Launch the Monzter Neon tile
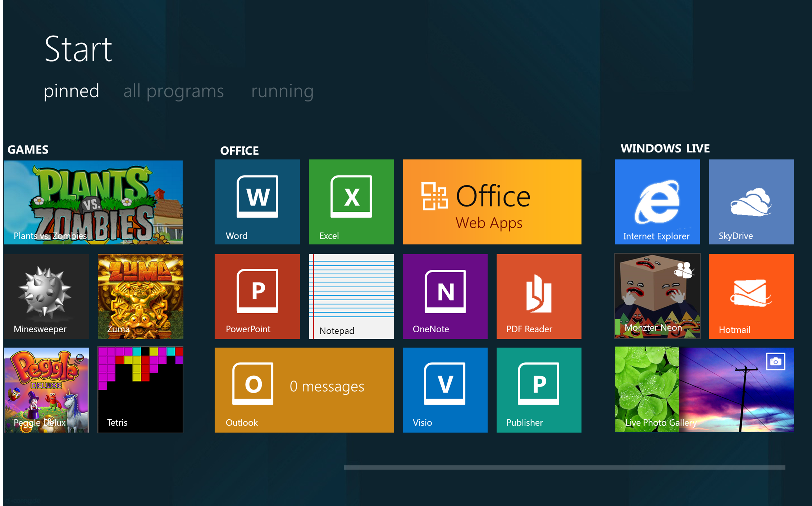The height and width of the screenshot is (506, 812). [657, 296]
